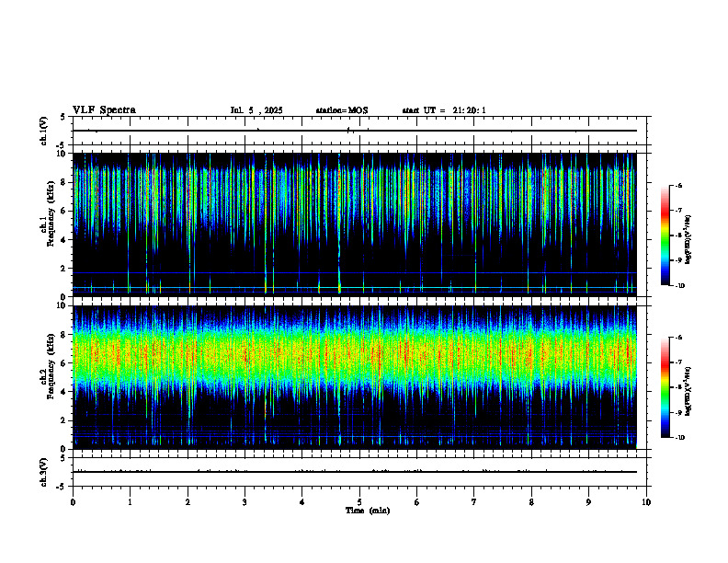Click the ch.1 voltage waveform trace panel

tap(359, 131)
